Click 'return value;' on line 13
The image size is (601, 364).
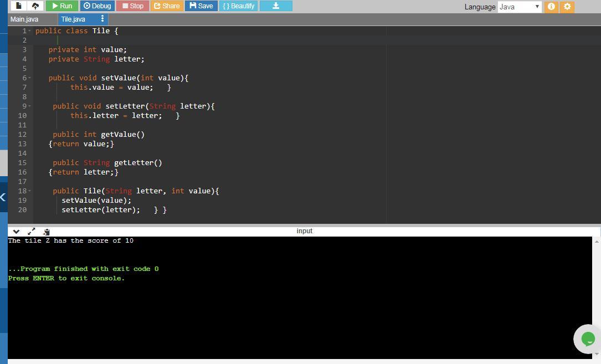click(x=81, y=144)
